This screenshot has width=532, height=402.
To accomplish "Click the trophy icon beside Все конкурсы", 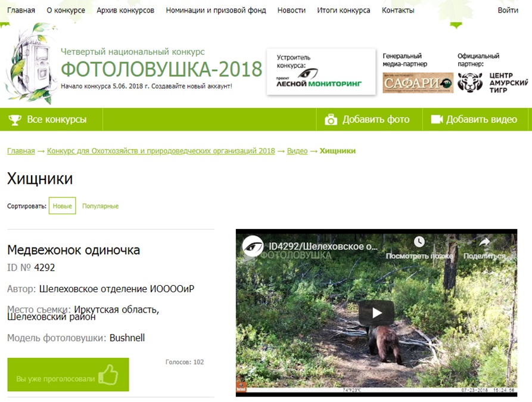I will tap(14, 120).
